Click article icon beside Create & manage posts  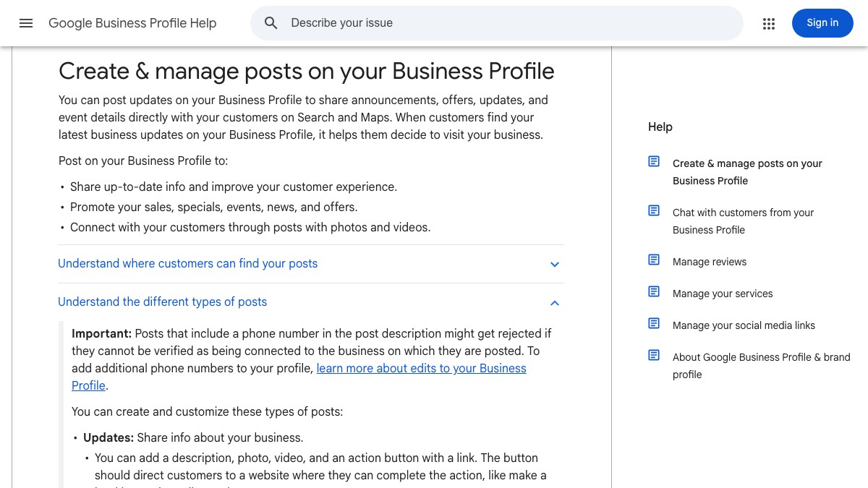tap(654, 162)
